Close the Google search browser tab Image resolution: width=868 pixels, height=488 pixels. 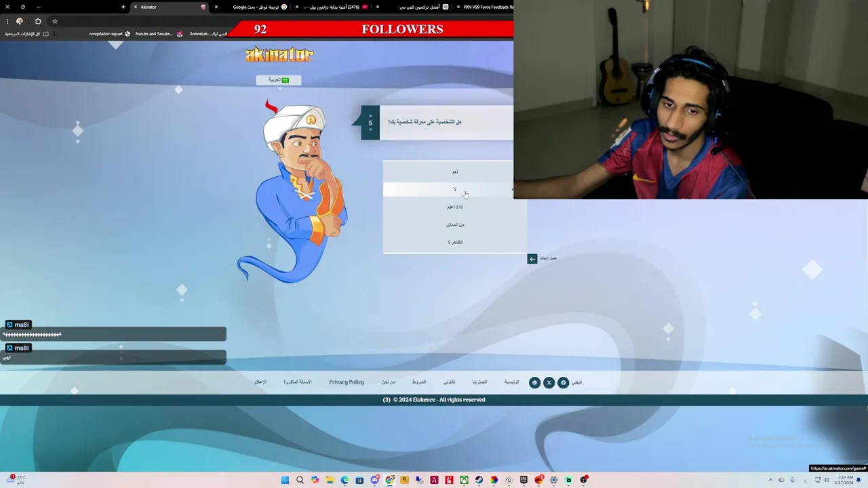pos(216,7)
